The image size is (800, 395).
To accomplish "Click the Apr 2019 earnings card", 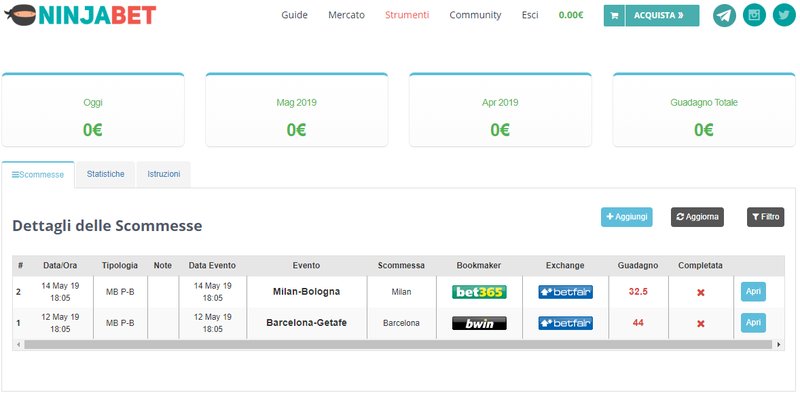I will [500, 110].
